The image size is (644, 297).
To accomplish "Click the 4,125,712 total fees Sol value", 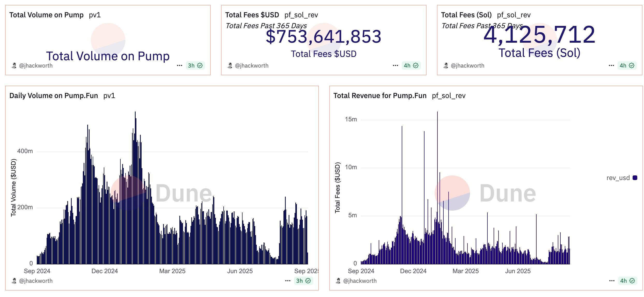I will tap(539, 34).
